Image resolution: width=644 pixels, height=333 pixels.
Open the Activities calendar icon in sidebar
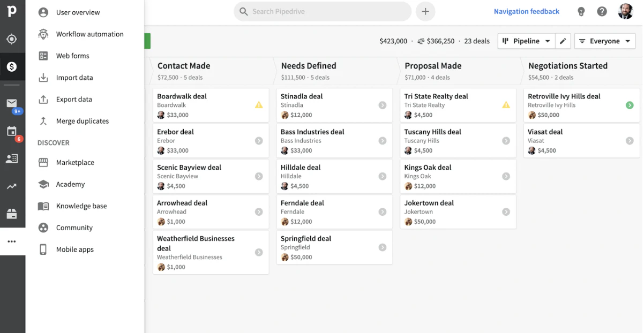(x=12, y=131)
